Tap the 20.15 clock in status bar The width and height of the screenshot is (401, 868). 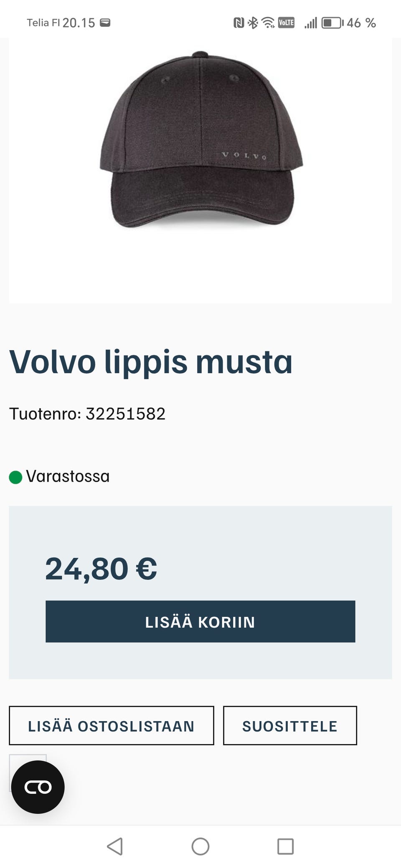click(x=79, y=23)
